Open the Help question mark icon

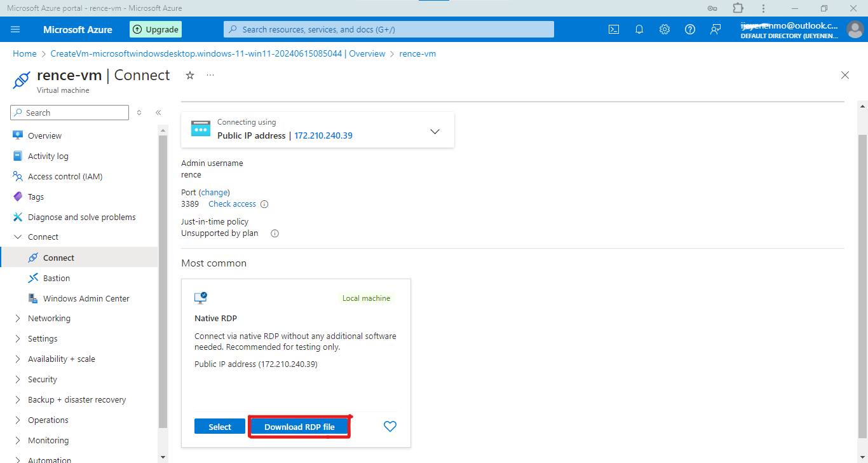[x=690, y=29]
